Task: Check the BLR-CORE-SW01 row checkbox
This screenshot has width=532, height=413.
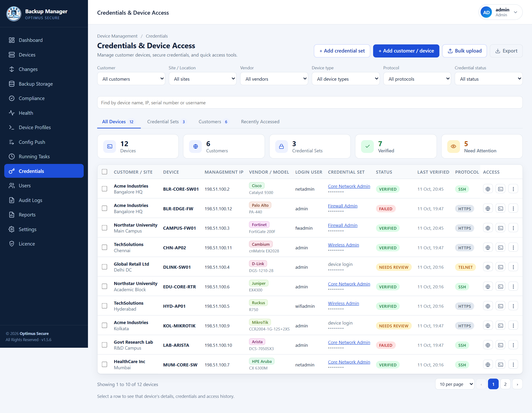Action: (105, 189)
